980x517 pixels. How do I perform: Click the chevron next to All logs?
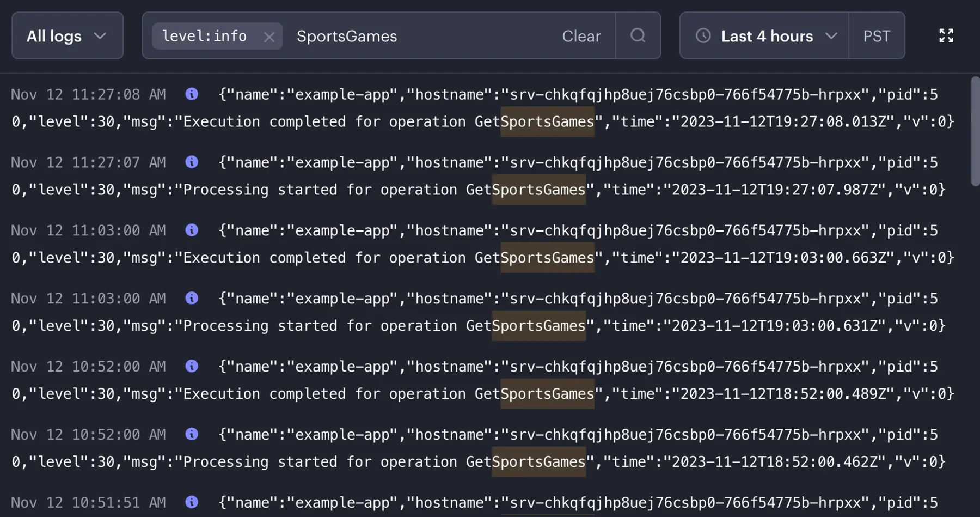(x=100, y=36)
